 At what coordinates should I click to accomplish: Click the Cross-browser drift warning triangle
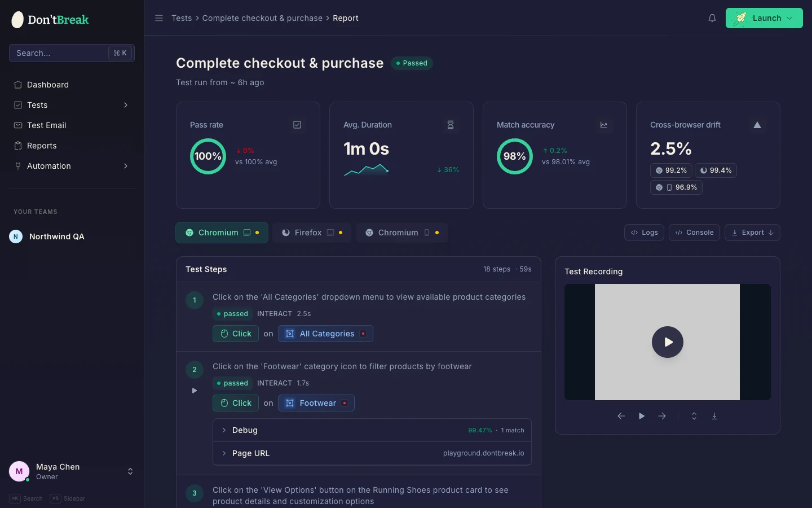point(757,125)
